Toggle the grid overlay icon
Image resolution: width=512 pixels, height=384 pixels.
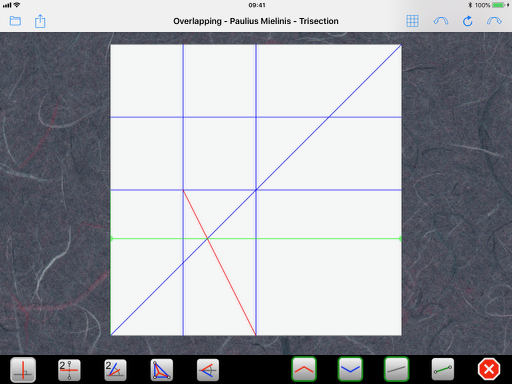412,21
